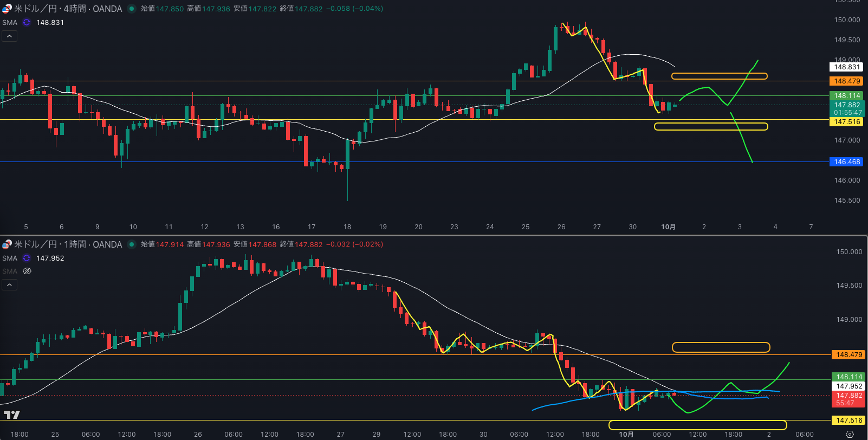Select the orange 148.479 label on 4-hour chart

point(847,81)
